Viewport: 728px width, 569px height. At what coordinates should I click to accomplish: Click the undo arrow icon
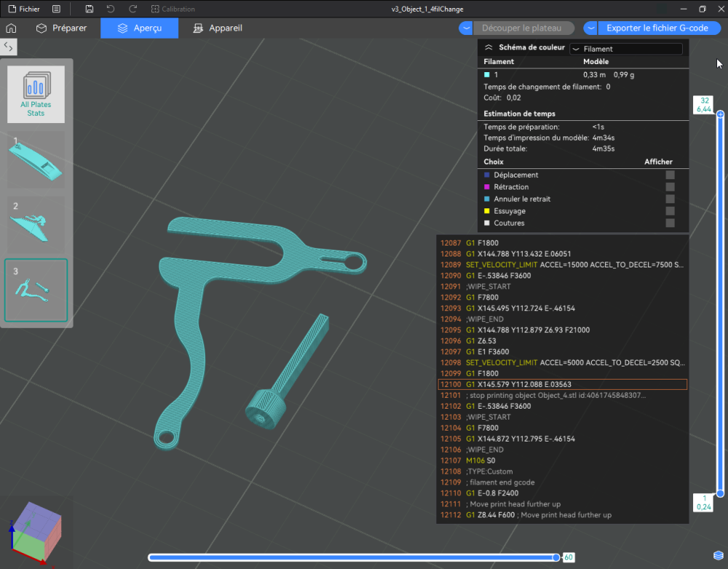(111, 9)
